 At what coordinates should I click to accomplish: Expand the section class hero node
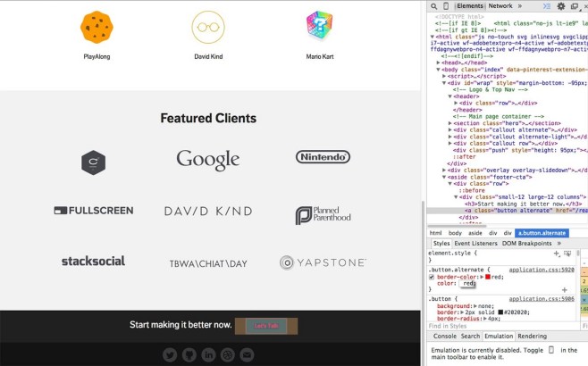coord(450,123)
